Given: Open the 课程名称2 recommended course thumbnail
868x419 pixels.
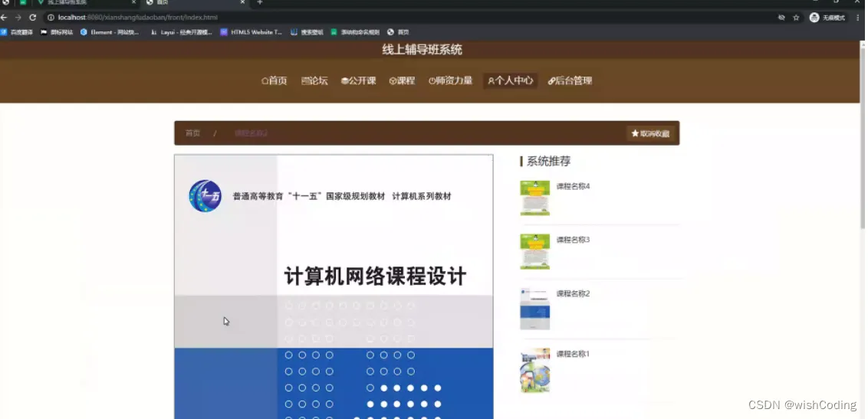Looking at the screenshot, I should click(534, 309).
